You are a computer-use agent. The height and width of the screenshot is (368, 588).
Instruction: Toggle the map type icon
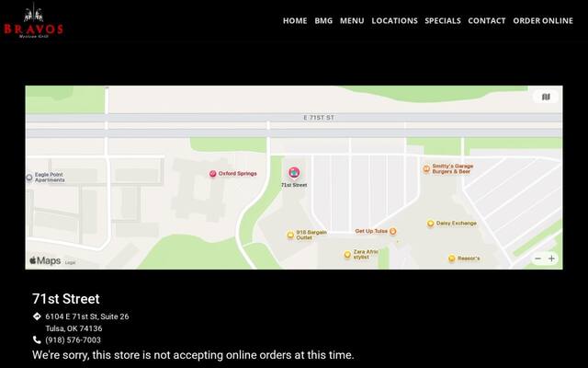coord(546,97)
